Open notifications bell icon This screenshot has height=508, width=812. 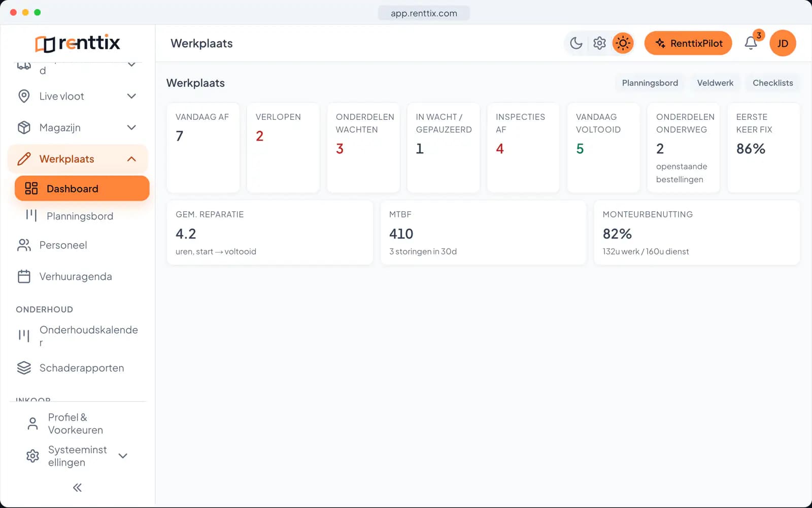pos(751,43)
